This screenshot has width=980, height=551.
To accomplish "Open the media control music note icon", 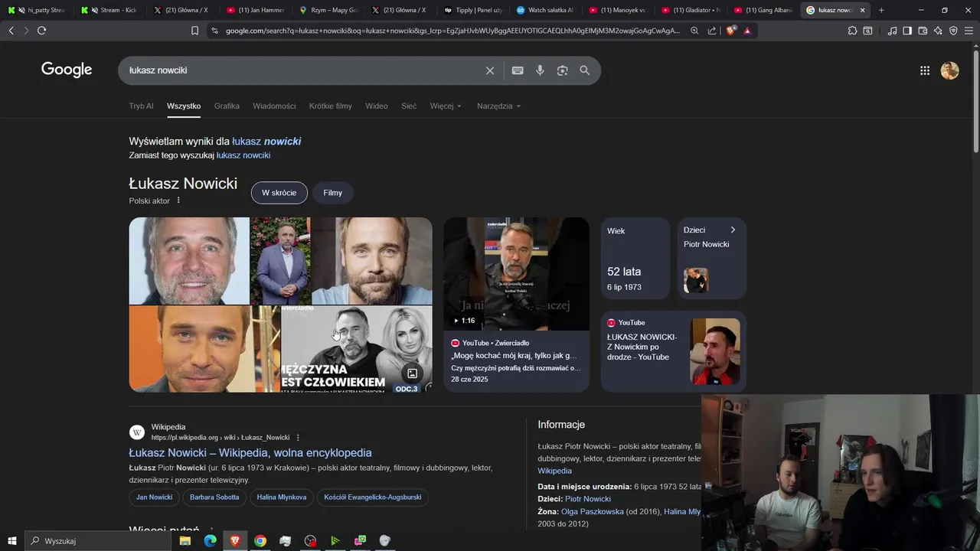I will tap(892, 31).
